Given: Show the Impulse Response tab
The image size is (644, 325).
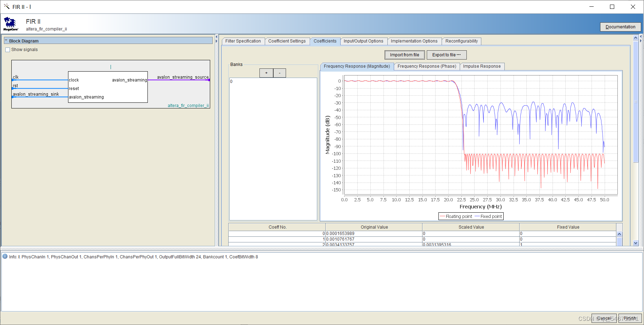Looking at the screenshot, I should coord(482,66).
